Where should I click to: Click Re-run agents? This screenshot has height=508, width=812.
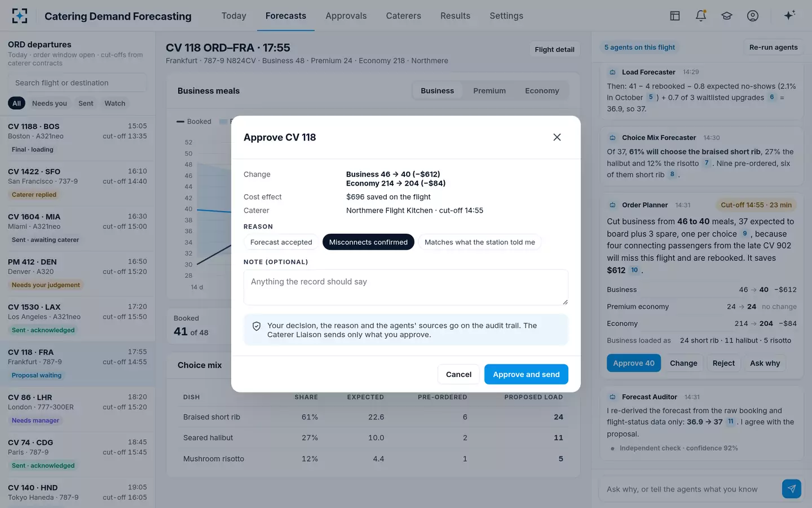tap(774, 47)
